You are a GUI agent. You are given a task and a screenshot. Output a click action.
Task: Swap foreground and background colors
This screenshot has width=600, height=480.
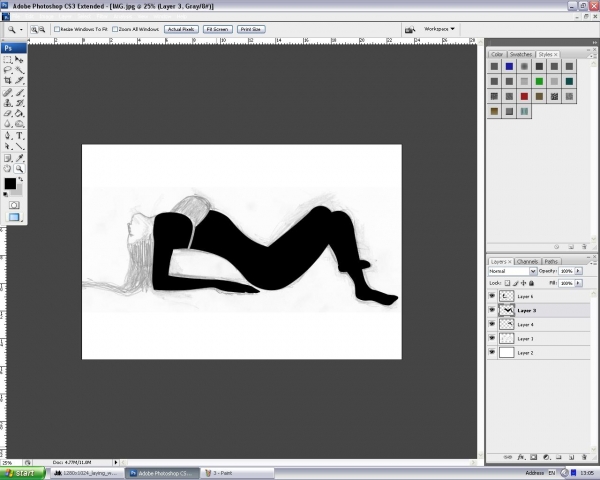[x=21, y=179]
